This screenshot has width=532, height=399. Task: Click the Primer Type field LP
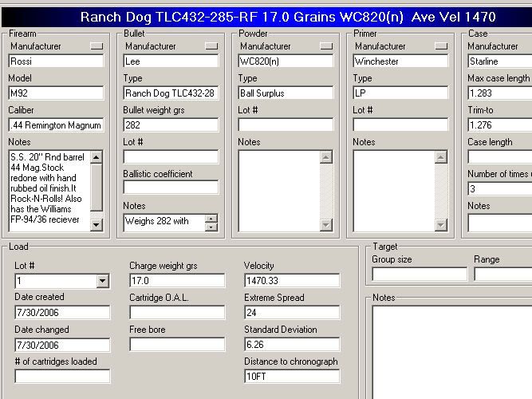pyautogui.click(x=400, y=93)
